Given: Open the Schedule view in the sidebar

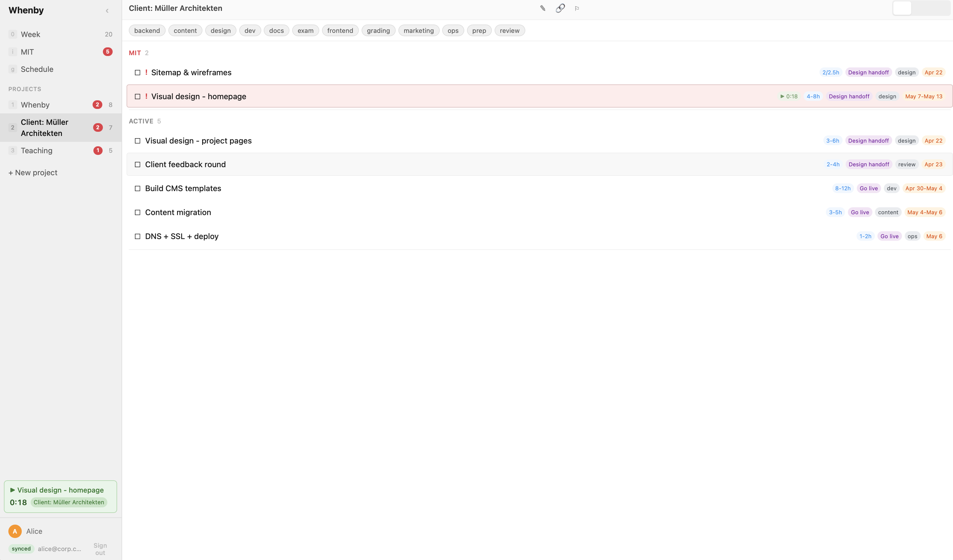Looking at the screenshot, I should pyautogui.click(x=37, y=69).
